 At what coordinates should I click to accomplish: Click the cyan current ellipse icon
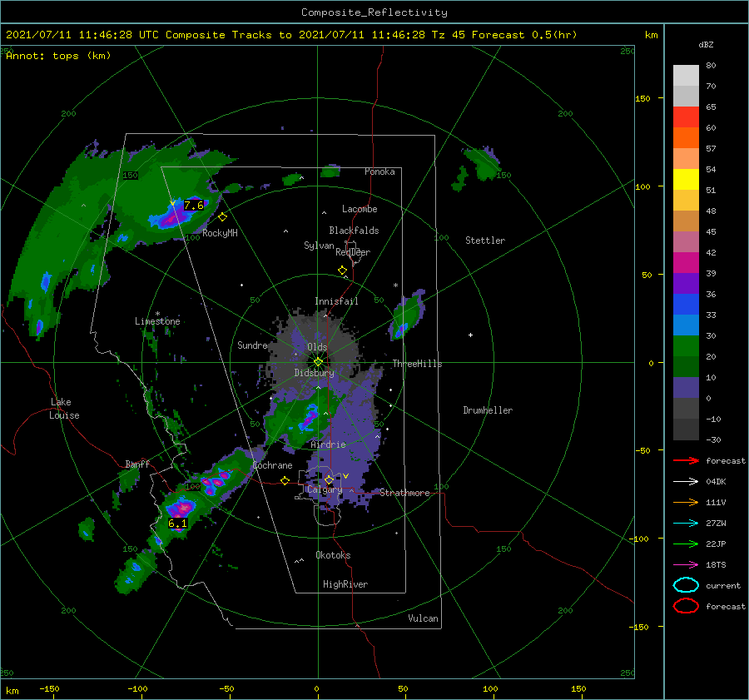coord(686,585)
